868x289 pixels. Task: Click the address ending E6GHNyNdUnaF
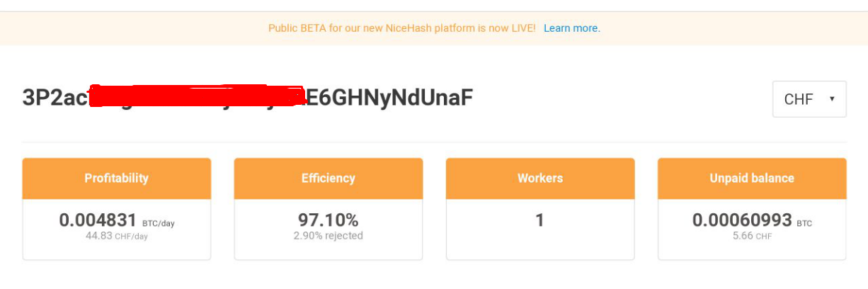[x=389, y=98]
